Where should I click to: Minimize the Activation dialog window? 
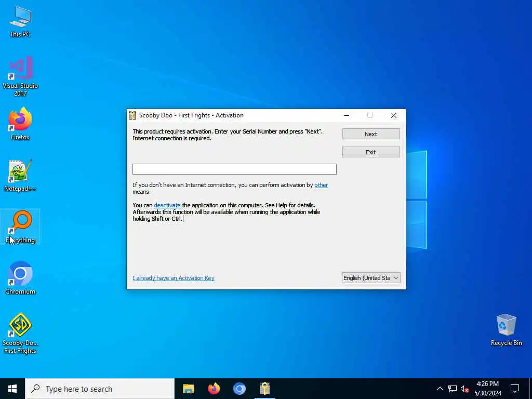[347, 115]
